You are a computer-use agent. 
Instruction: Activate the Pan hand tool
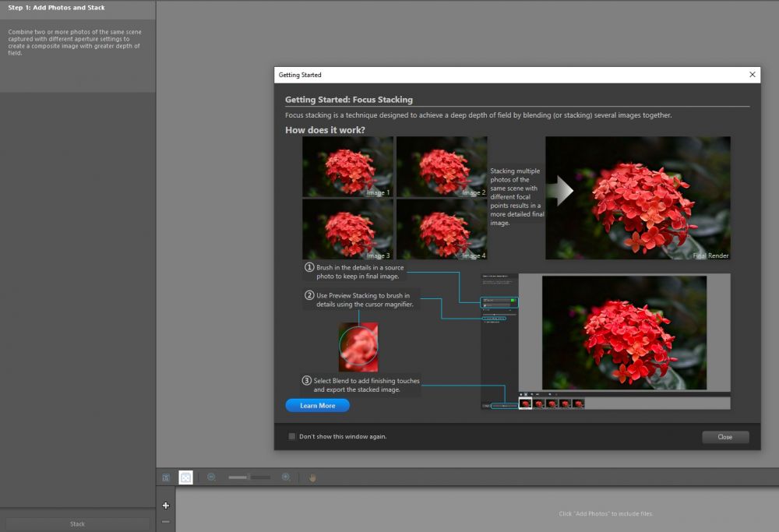312,477
